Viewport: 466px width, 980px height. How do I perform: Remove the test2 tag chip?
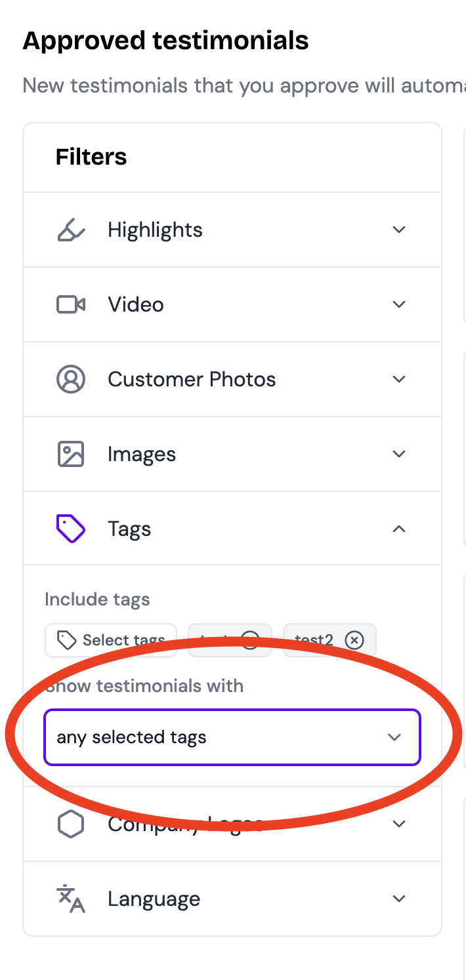tap(354, 640)
